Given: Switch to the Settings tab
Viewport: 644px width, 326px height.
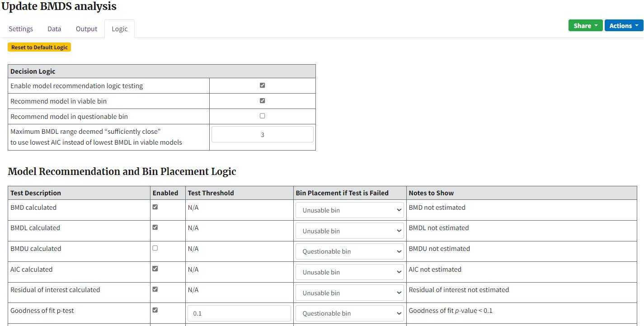Looking at the screenshot, I should [x=21, y=28].
